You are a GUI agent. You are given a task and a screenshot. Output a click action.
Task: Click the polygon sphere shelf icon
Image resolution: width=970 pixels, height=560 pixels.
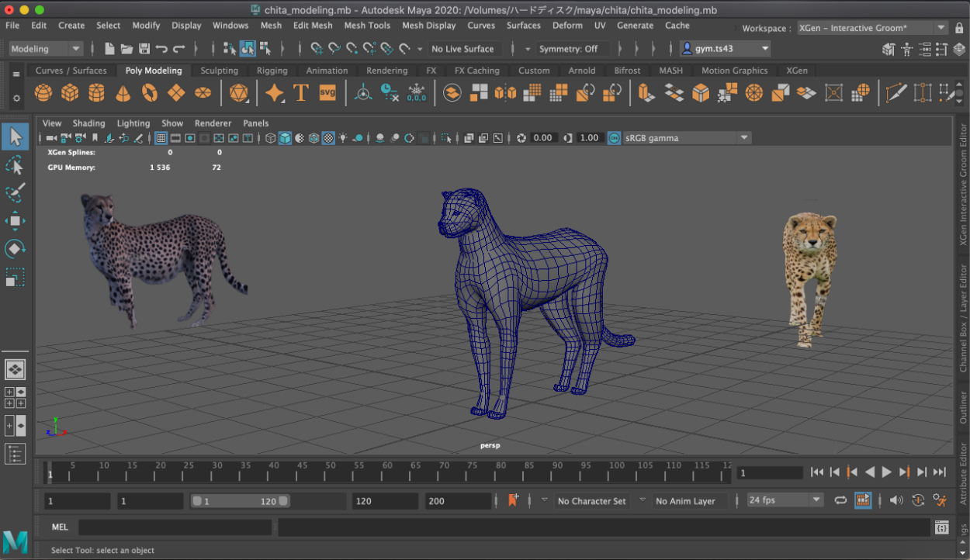pyautogui.click(x=43, y=94)
